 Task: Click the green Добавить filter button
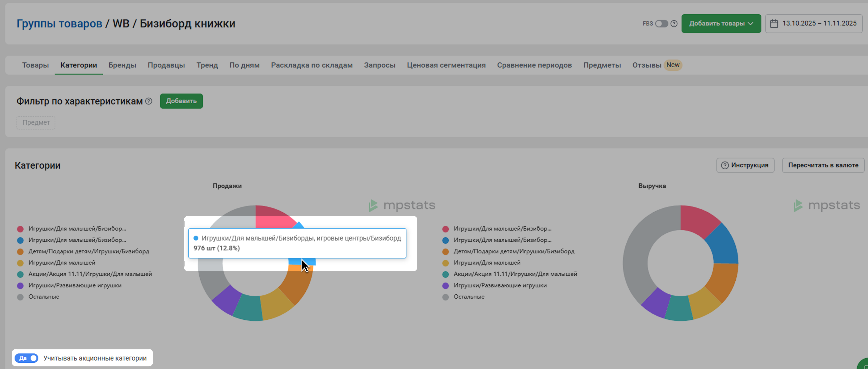181,101
